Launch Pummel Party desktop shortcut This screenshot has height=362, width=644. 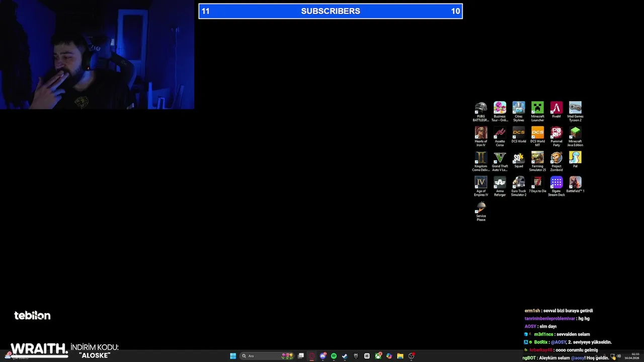pos(556,136)
